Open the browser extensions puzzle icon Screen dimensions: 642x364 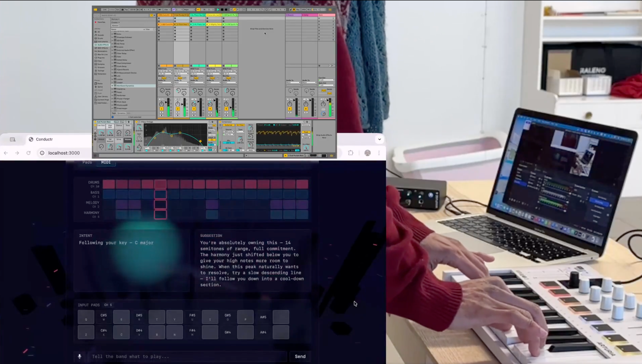click(351, 153)
